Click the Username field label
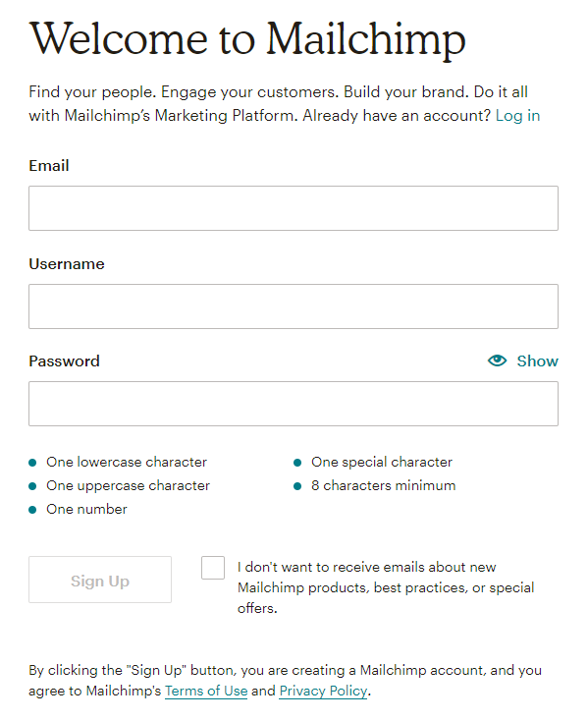 tap(67, 264)
